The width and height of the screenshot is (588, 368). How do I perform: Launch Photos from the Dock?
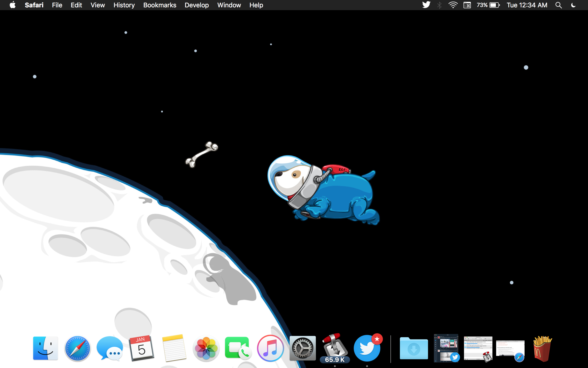(x=206, y=348)
